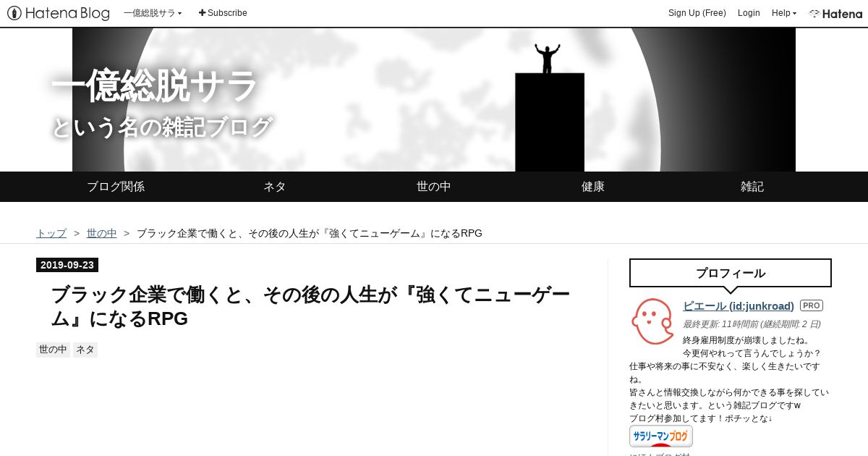The width and height of the screenshot is (868, 456).
Task: Select the 世の中 category tag under the title
Action: [53, 350]
